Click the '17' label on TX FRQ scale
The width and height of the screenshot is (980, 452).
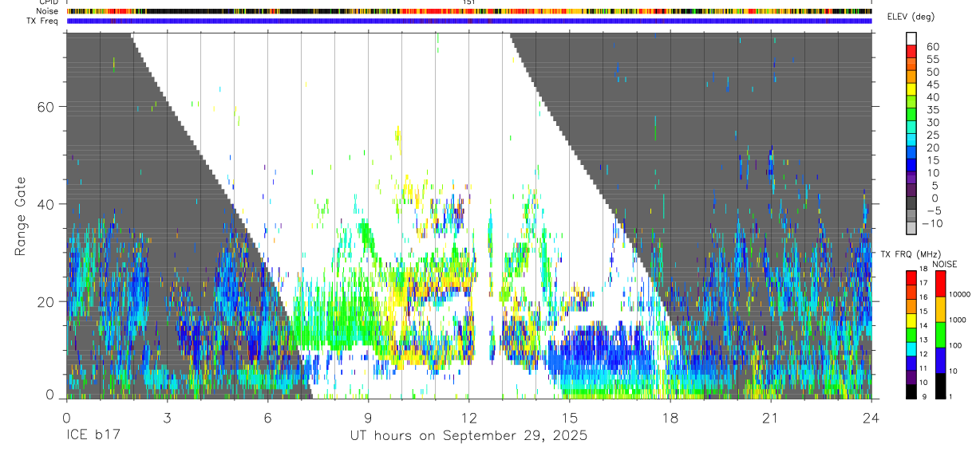point(923,283)
